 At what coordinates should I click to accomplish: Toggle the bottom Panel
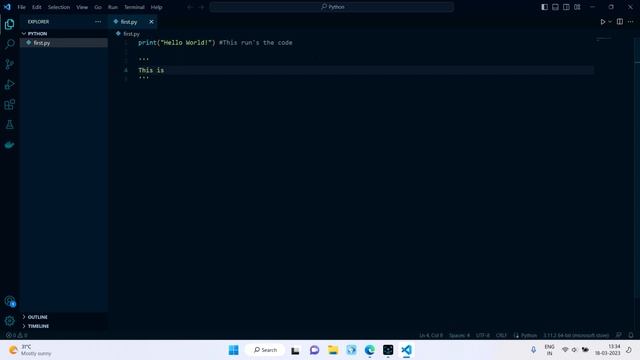click(556, 7)
